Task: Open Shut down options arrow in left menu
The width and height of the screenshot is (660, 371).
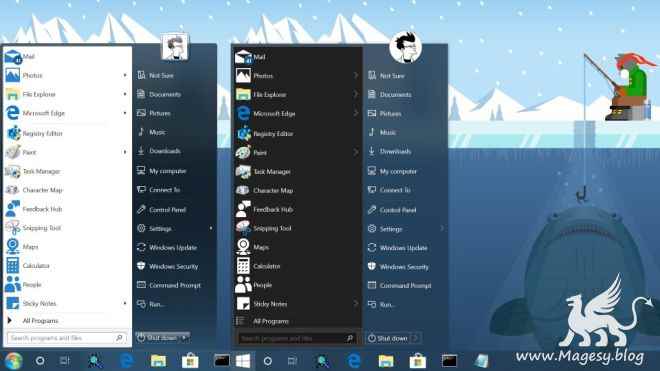Action: click(184, 338)
